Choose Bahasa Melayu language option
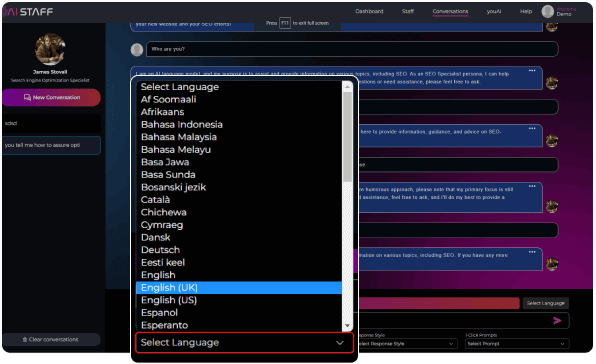 click(239, 150)
